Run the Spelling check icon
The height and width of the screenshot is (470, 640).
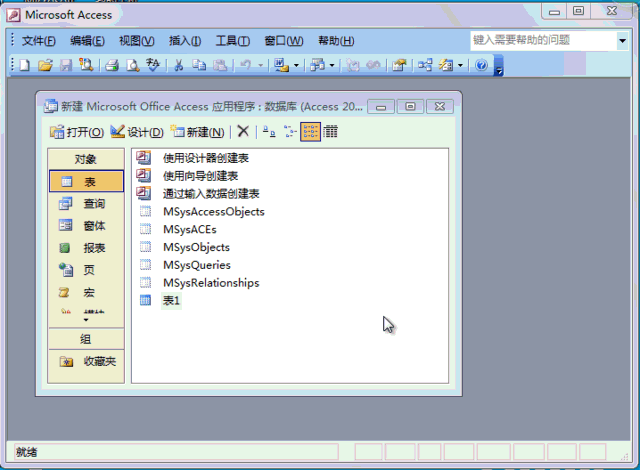pos(153,65)
